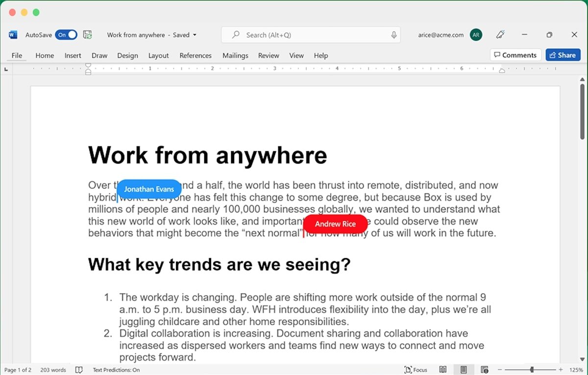Switch to the Review ribbon tab
Screen dimensions: 588x375
pyautogui.click(x=268, y=55)
